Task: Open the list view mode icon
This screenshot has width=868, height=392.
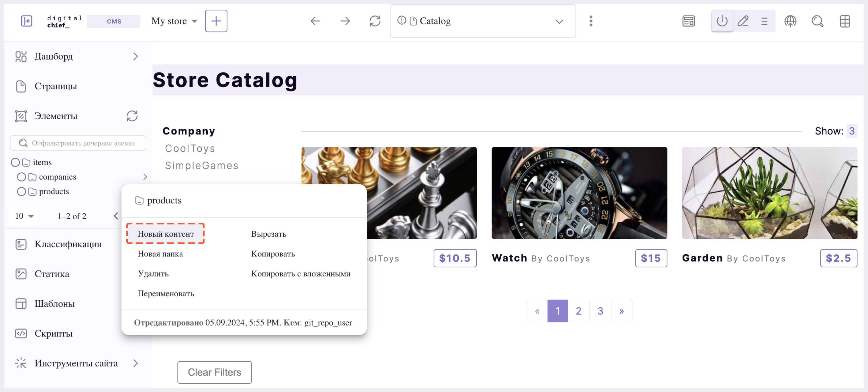Action: [x=764, y=21]
